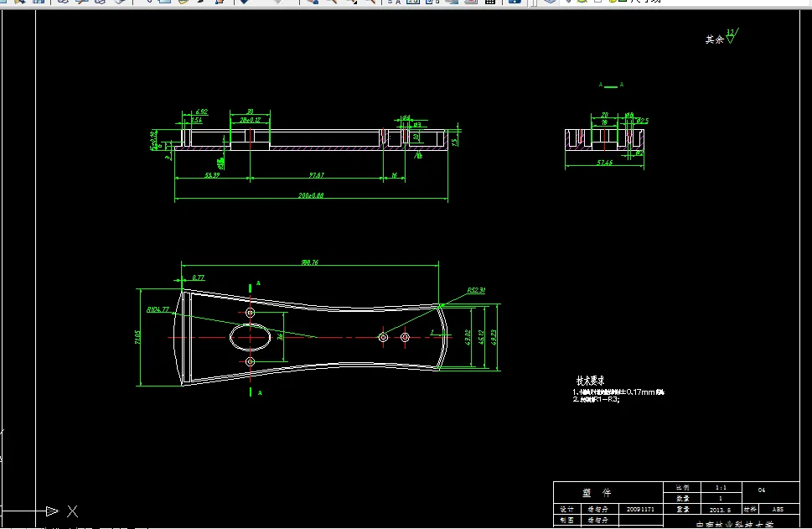This screenshot has height=529, width=812.
Task: Click the UCS X axis arrow icon
Action: [52, 511]
